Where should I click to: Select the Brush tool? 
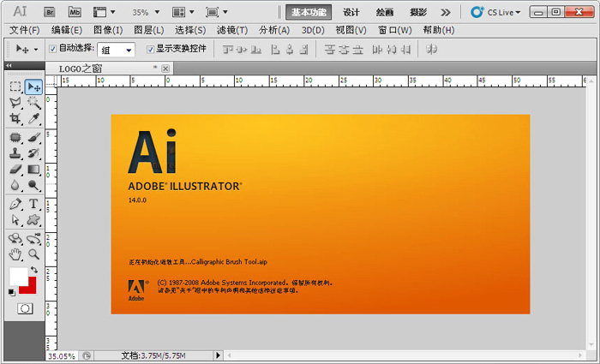(33, 137)
